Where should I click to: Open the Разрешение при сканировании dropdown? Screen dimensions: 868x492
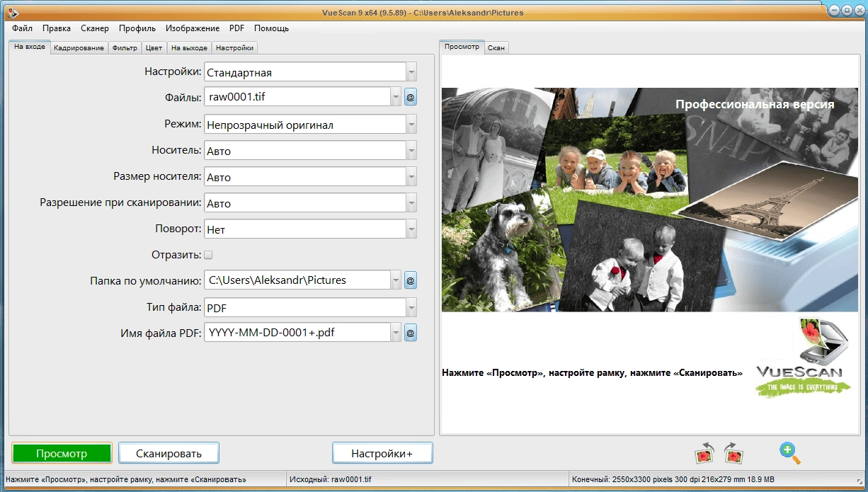[x=310, y=203]
